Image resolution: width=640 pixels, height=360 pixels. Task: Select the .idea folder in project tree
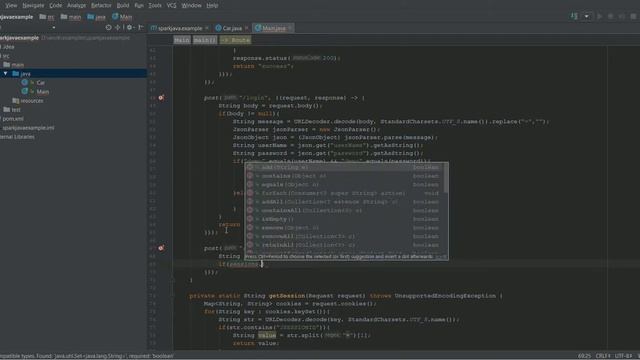[8, 47]
